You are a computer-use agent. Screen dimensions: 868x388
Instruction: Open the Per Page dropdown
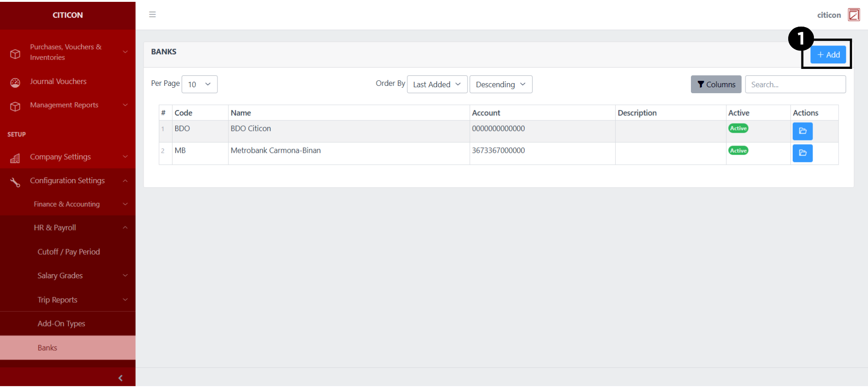point(200,84)
